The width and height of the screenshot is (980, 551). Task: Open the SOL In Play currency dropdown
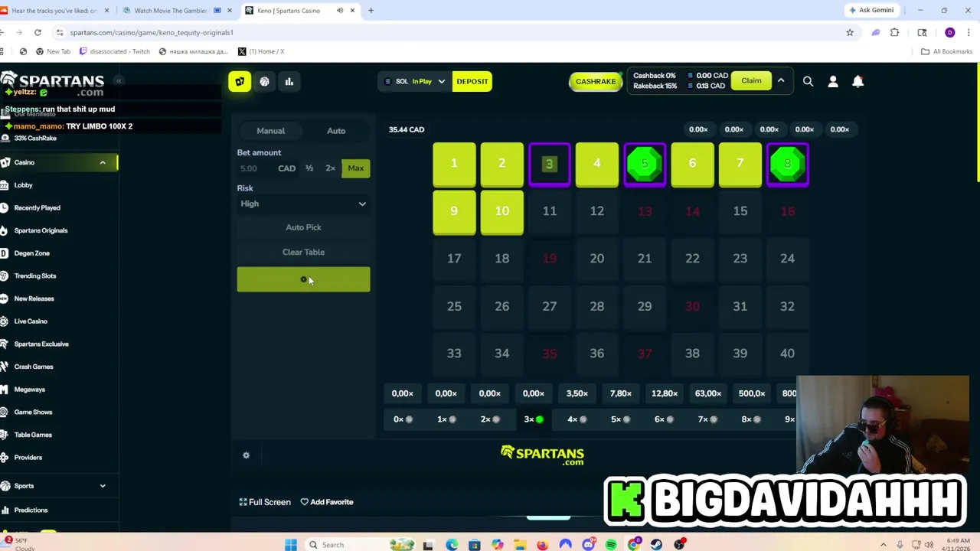[414, 81]
